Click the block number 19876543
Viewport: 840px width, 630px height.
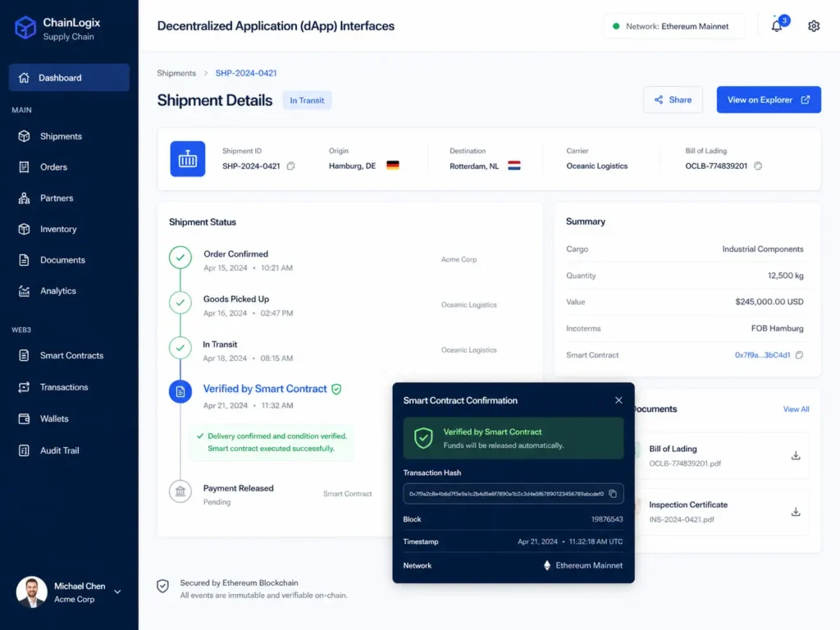[x=607, y=519]
